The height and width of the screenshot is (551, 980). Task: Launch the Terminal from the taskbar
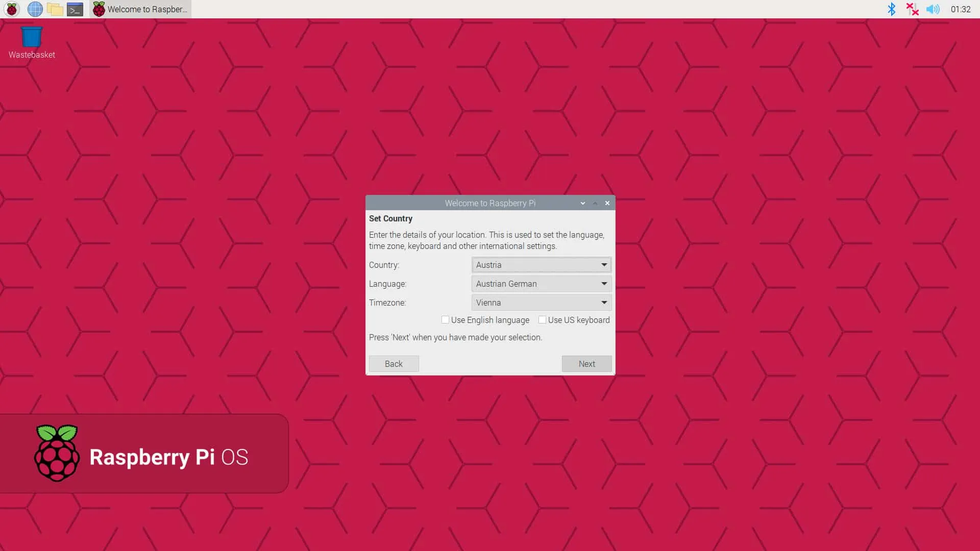pyautogui.click(x=75, y=9)
